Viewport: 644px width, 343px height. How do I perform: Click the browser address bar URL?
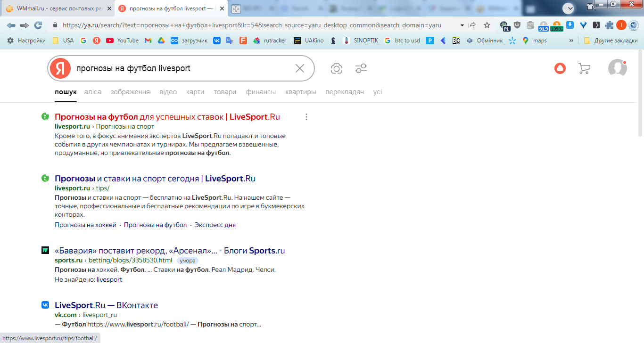pyautogui.click(x=252, y=25)
